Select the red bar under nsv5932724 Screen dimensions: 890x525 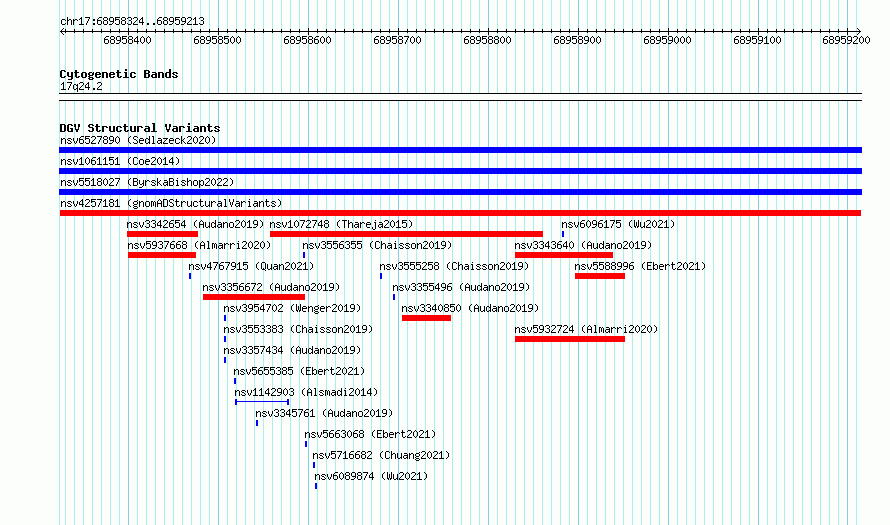tap(570, 339)
